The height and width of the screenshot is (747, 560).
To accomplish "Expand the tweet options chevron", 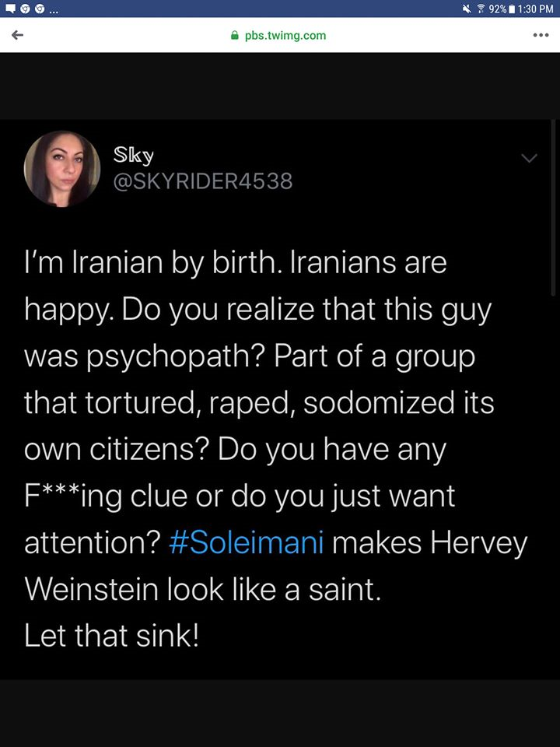I will [529, 158].
